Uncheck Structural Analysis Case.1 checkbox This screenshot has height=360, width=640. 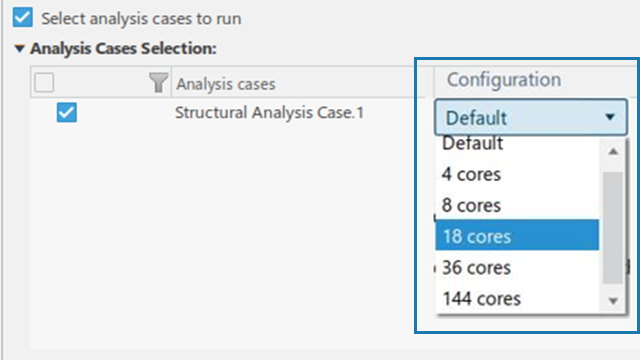(67, 112)
